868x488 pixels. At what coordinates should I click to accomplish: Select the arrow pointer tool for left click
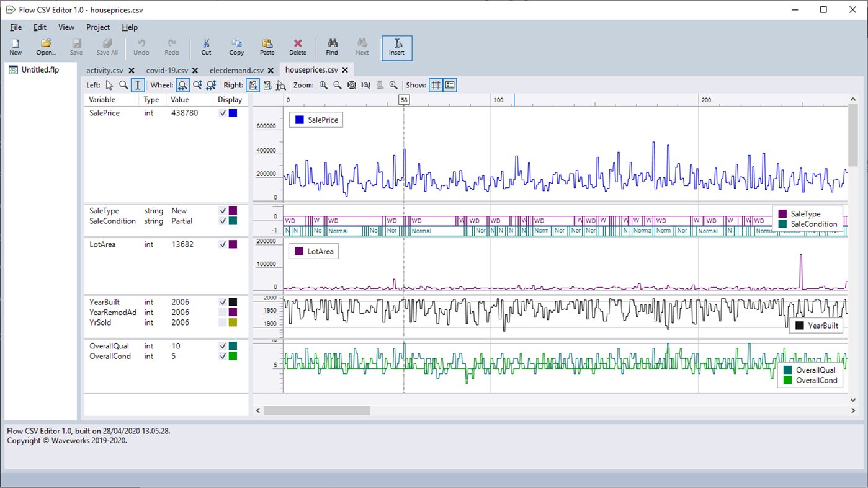(110, 85)
